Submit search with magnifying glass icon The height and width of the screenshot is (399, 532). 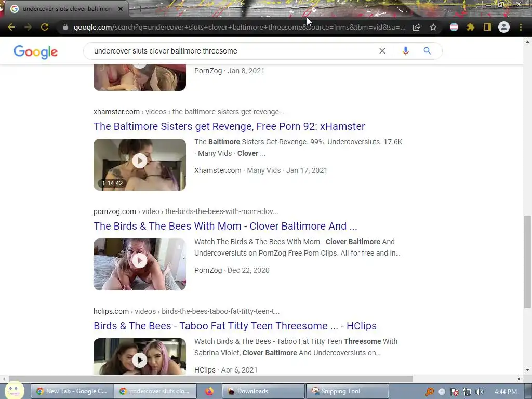(427, 51)
